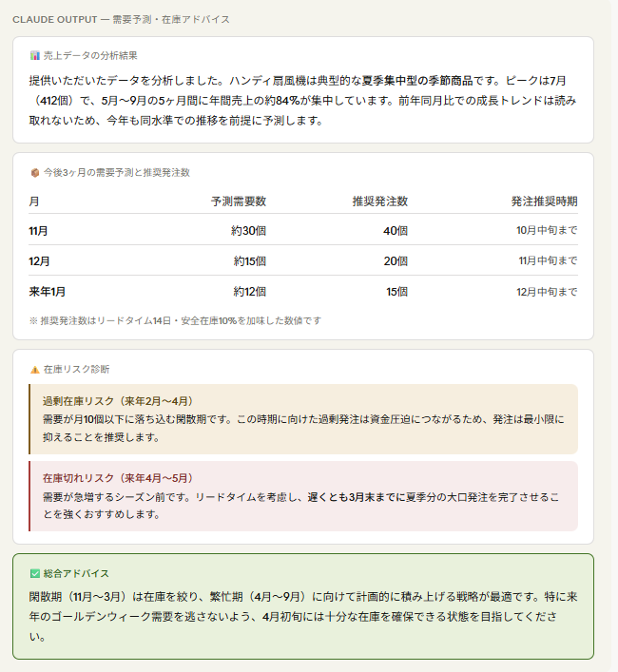Click the package box icon beside 今後3ヶ月の需要予測
This screenshot has width=618, height=672.
coord(35,172)
